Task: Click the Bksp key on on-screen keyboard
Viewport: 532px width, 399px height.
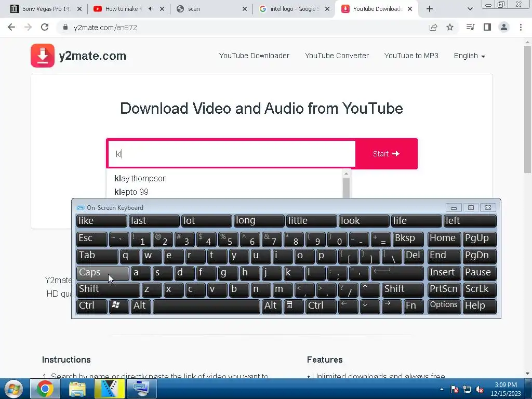Action: [x=408, y=239]
